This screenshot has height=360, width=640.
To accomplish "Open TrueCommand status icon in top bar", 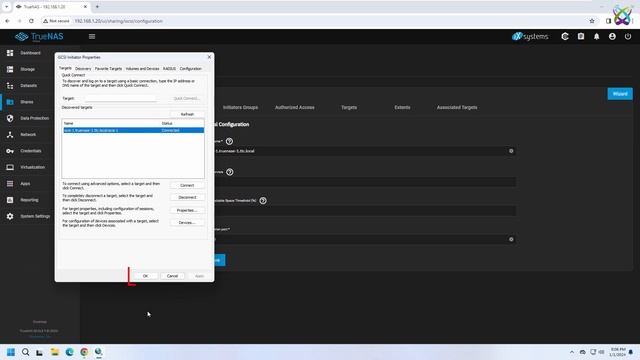I will click(x=565, y=36).
